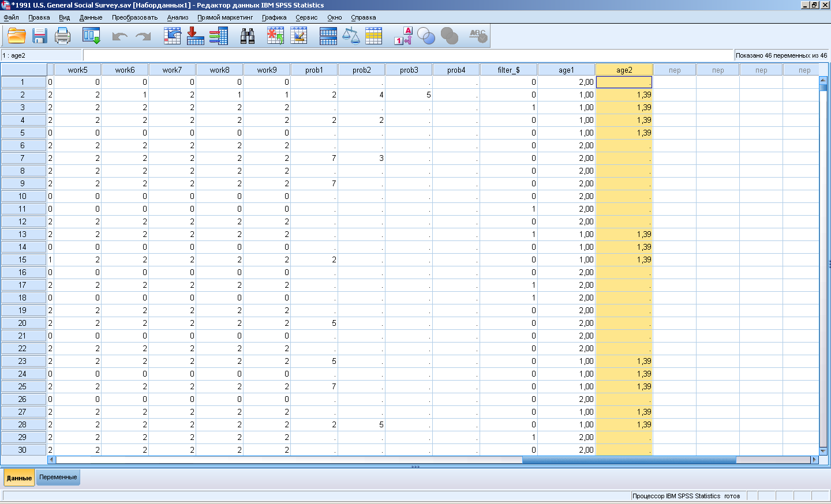
Task: Insert cases toolbar icon
Action: [276, 36]
